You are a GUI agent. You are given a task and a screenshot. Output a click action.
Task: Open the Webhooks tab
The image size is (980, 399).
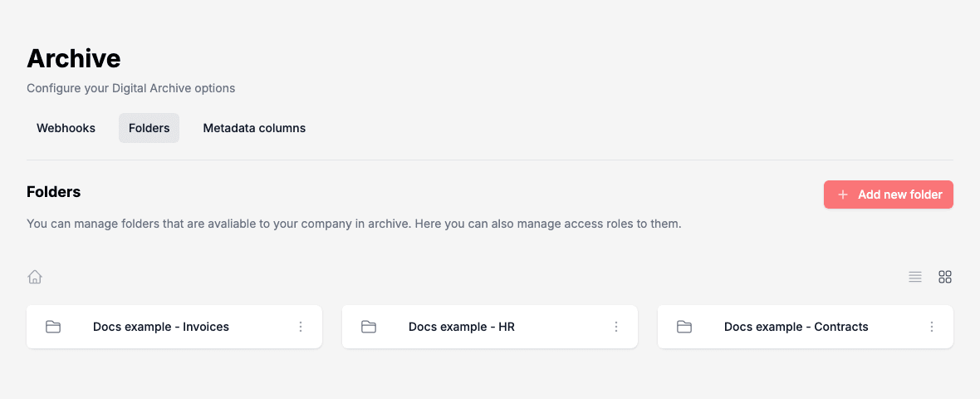[x=66, y=128]
